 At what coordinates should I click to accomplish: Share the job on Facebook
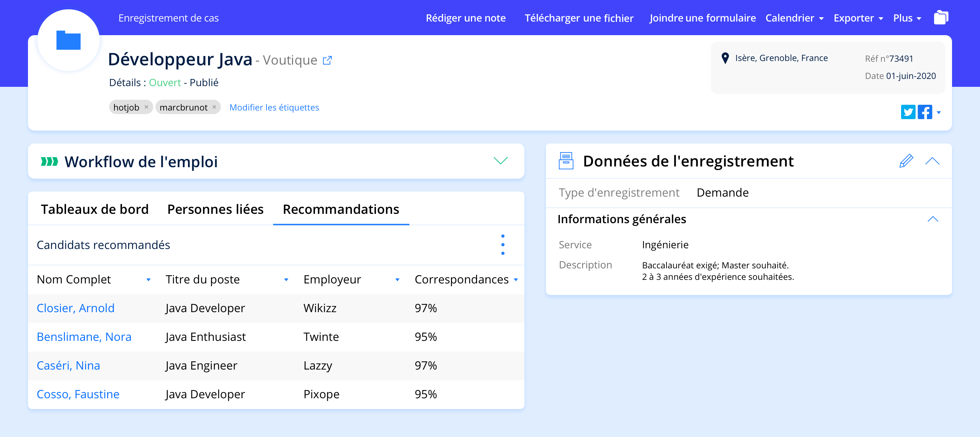click(925, 112)
